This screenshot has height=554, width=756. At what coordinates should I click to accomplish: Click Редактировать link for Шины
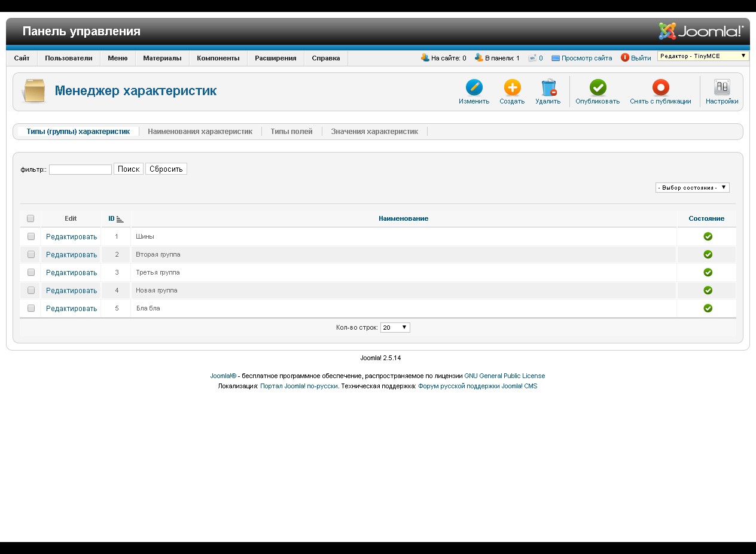coord(71,237)
